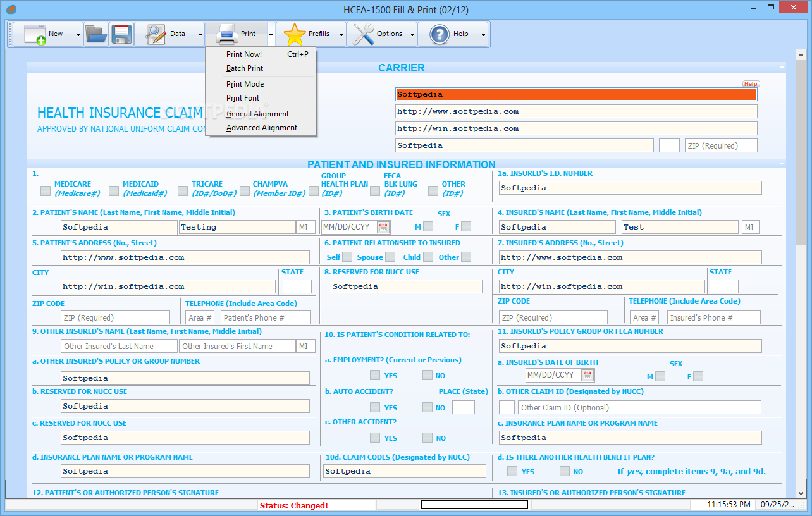Viewport: 812px width, 516px height.
Task: Check the Tricare checkbox
Action: click(183, 191)
